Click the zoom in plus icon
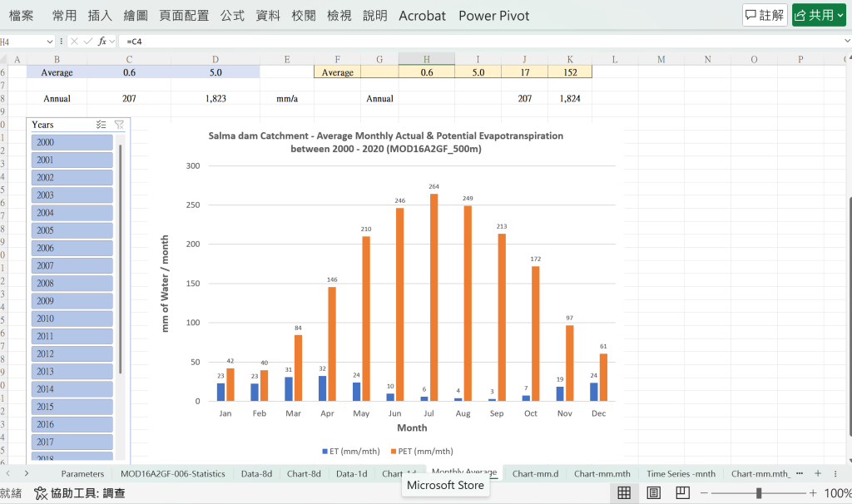The width and height of the screenshot is (852, 504). (x=813, y=492)
